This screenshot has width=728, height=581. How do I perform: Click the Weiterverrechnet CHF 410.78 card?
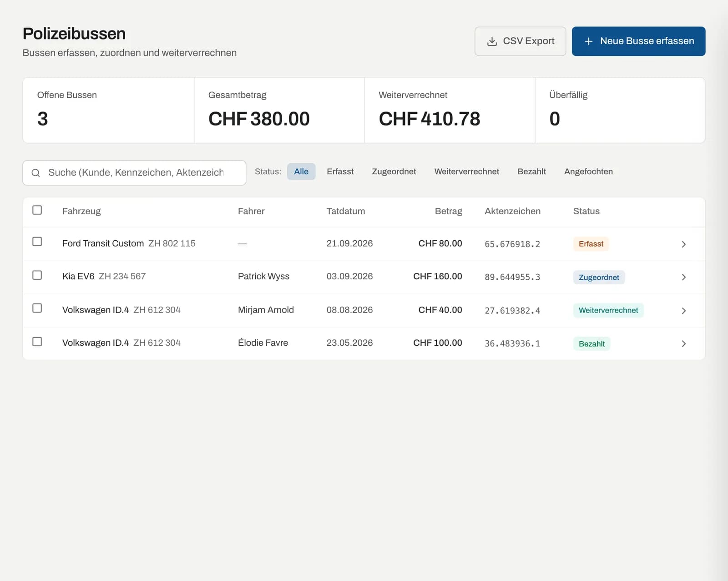pyautogui.click(x=450, y=110)
